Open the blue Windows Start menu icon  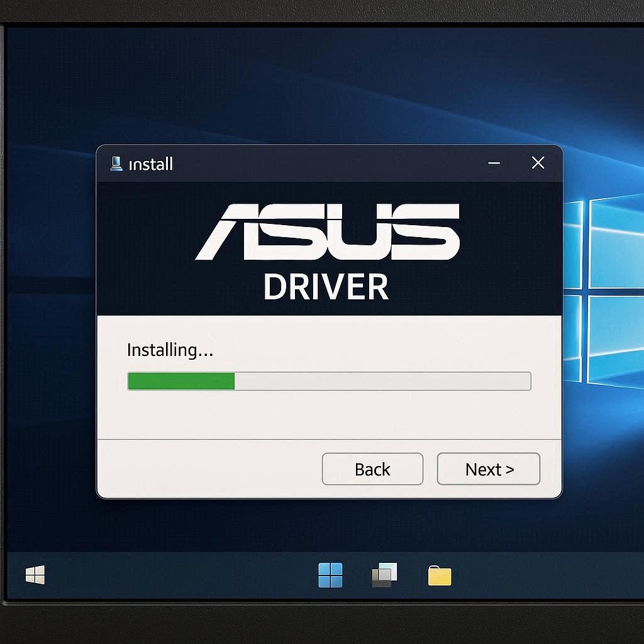330,575
